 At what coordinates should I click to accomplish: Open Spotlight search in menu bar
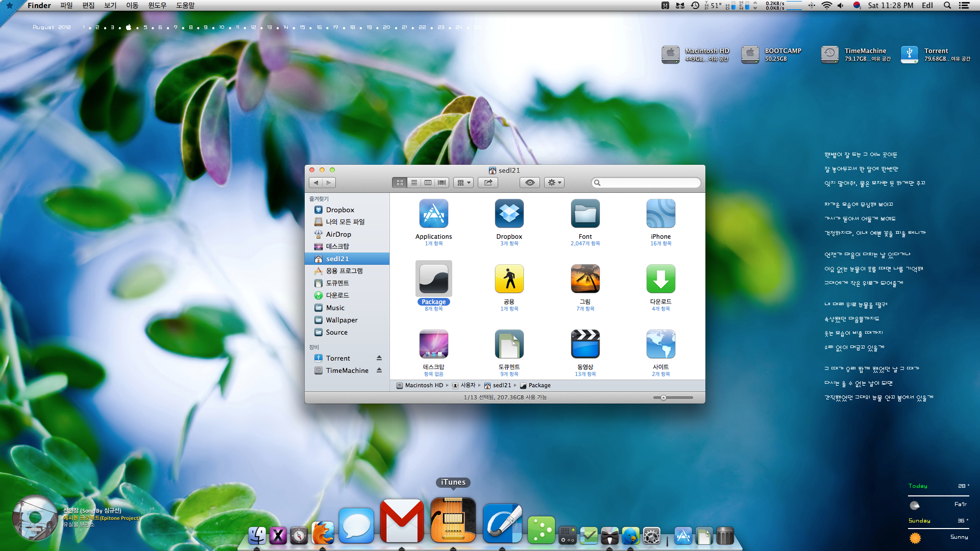click(947, 6)
